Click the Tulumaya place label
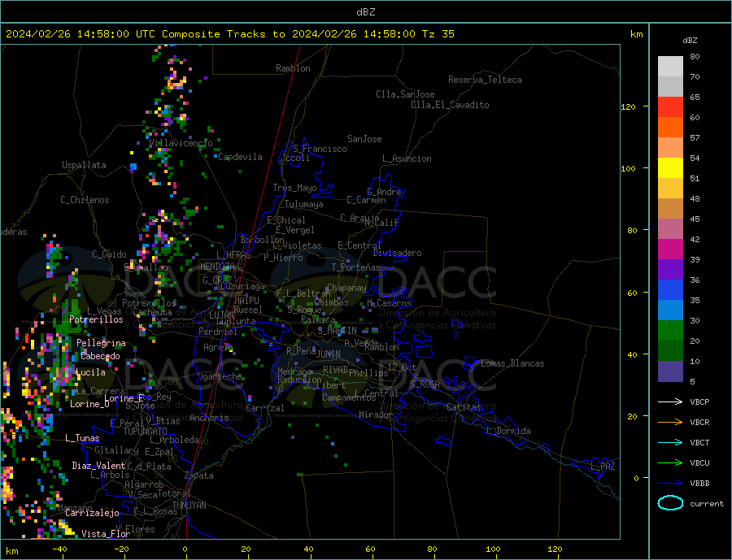Viewport: 732px width, 560px height. click(304, 204)
